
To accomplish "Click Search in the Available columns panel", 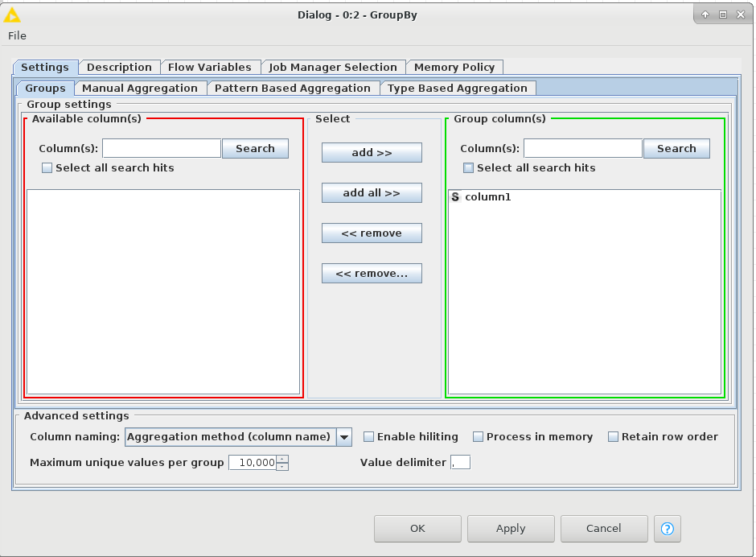I will click(x=255, y=148).
